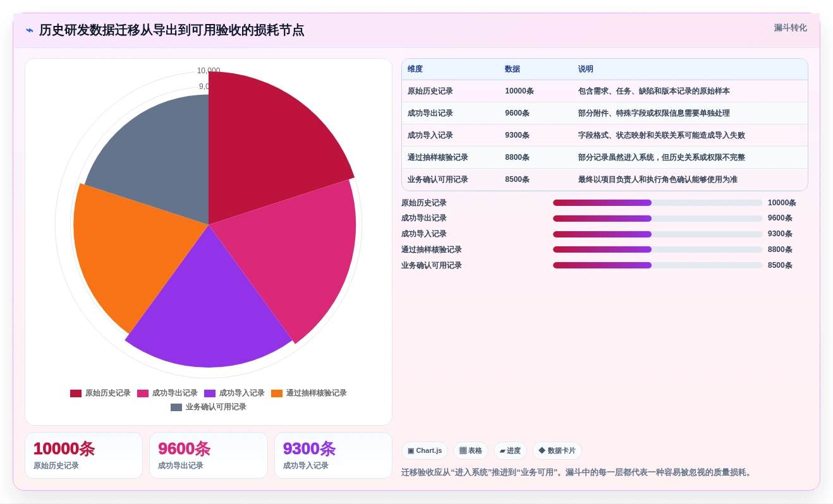833x504 pixels.
Task: Click the 通过抽样核验记录 progress bar
Action: (658, 249)
